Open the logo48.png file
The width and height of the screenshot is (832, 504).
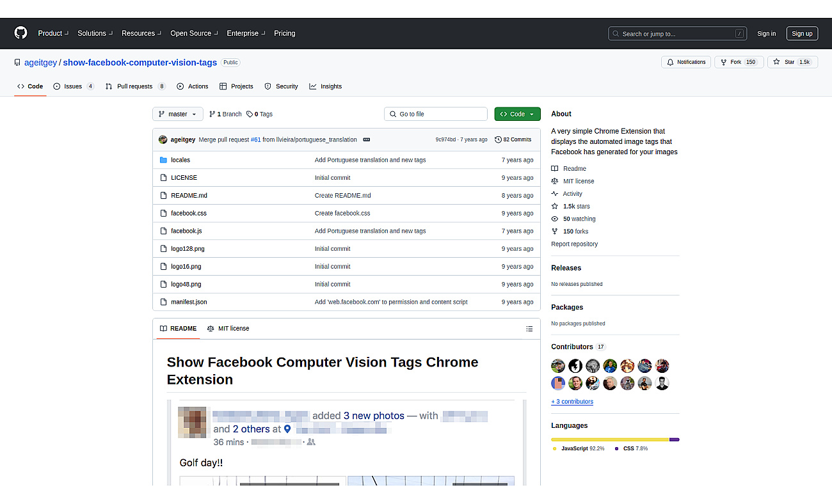186,284
